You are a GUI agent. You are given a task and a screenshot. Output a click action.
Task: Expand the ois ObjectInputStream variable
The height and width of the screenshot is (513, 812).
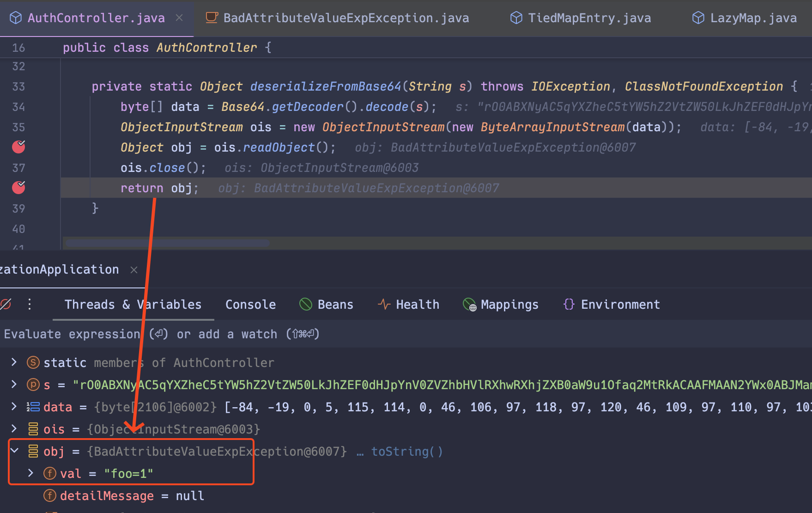click(14, 429)
